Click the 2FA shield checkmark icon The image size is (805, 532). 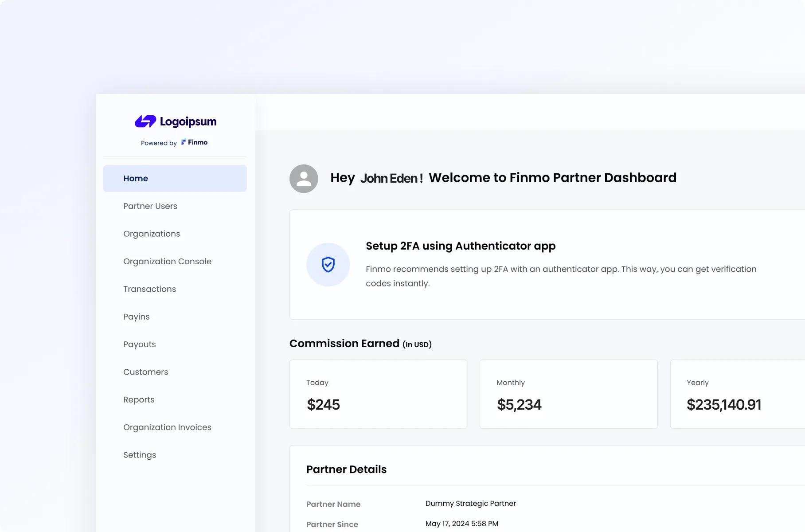click(328, 265)
